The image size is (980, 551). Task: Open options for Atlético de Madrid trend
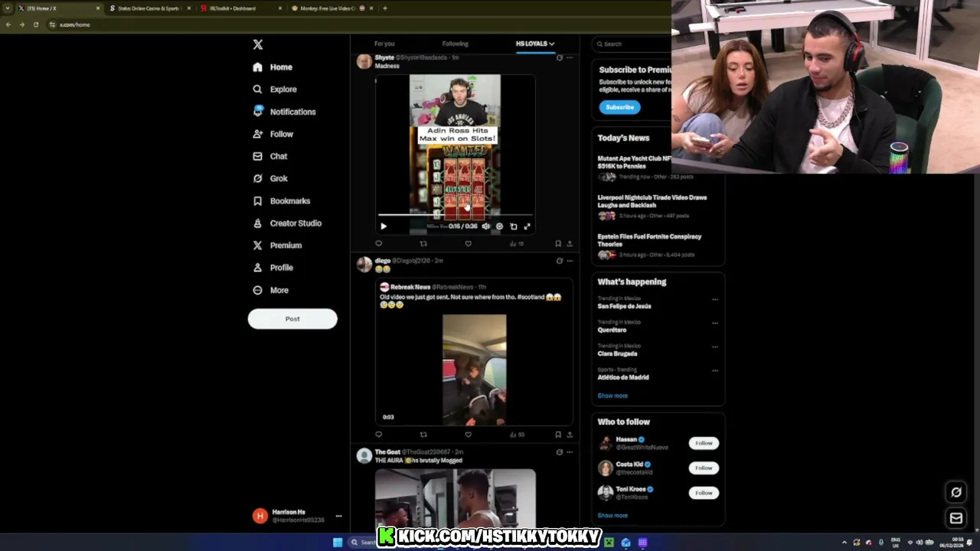coord(715,370)
